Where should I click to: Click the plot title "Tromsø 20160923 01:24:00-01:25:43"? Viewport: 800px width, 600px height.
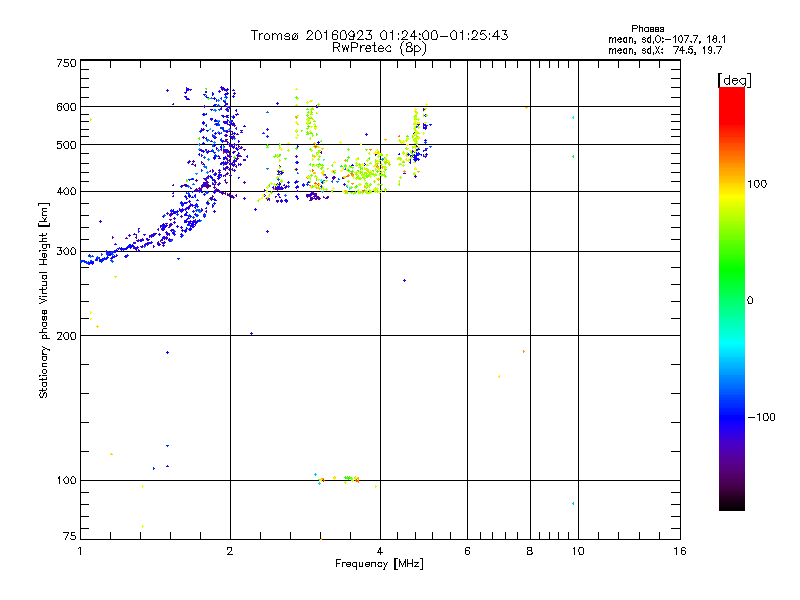[x=379, y=35]
